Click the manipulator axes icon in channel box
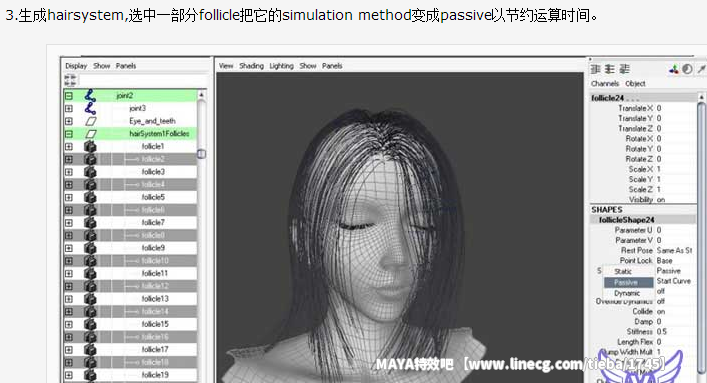 [674, 69]
